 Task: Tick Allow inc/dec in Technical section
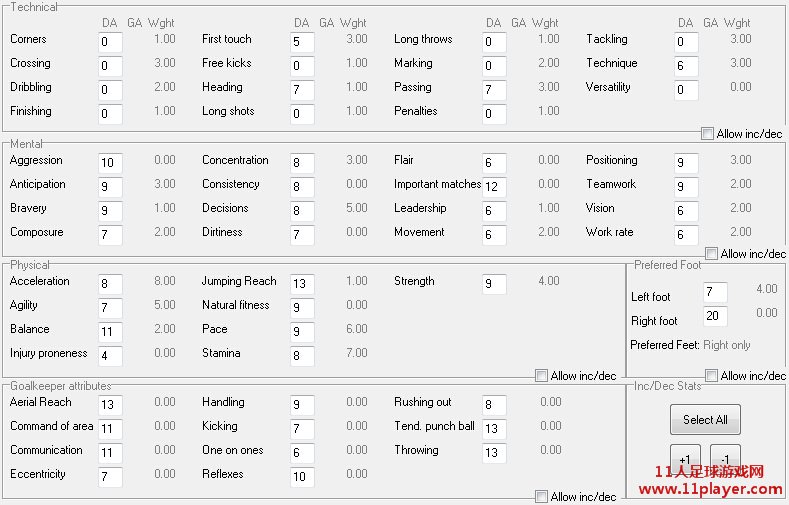pos(708,134)
